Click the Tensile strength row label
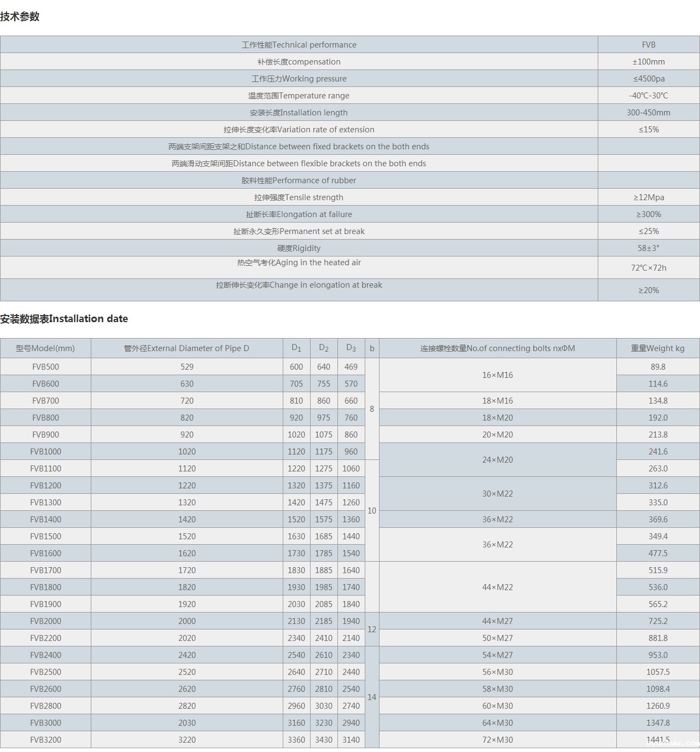Screen dimensions: 700x752 click(x=299, y=197)
